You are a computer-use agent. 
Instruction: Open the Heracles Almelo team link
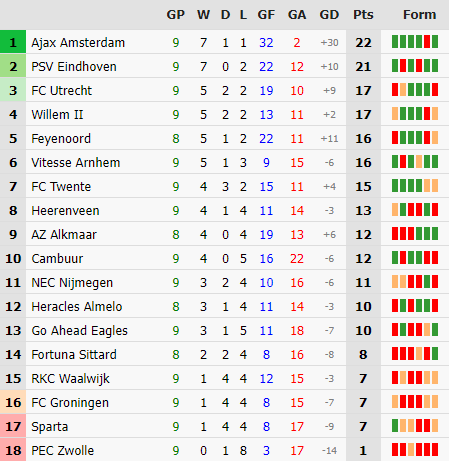tap(77, 307)
